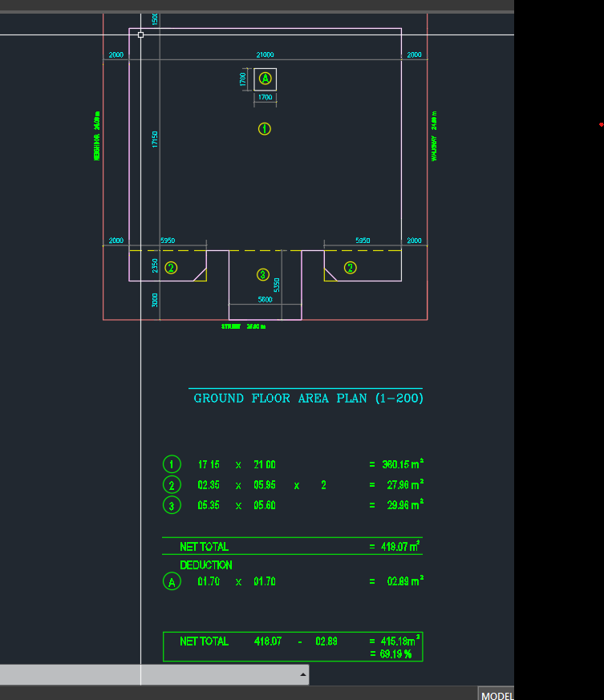
Task: Select the 419.07 m² net total value
Action: coord(400,546)
